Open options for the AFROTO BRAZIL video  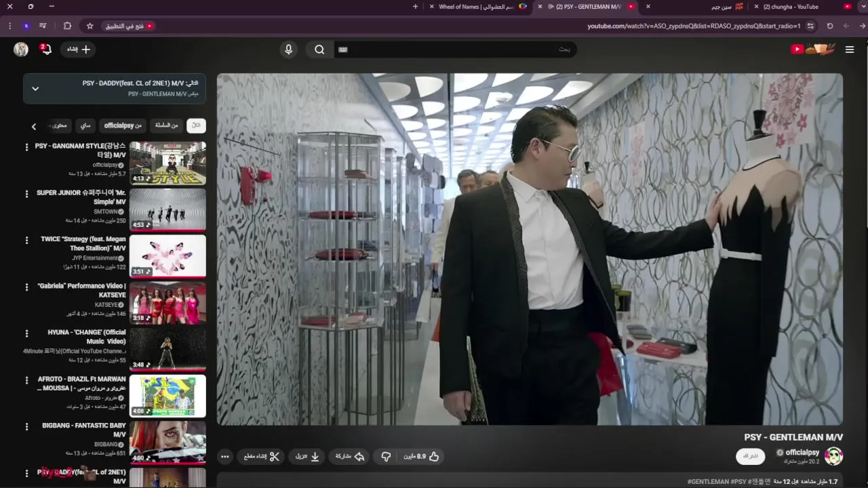(27, 380)
